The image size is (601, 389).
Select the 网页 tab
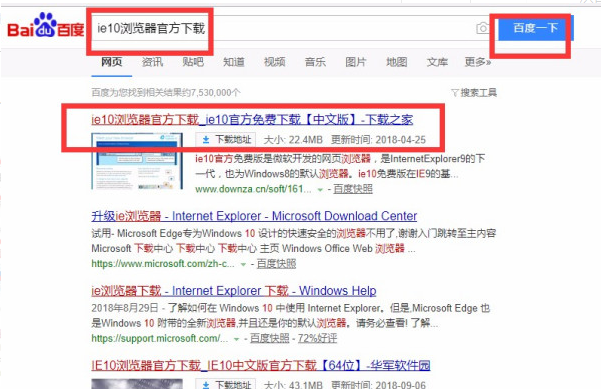(112, 62)
